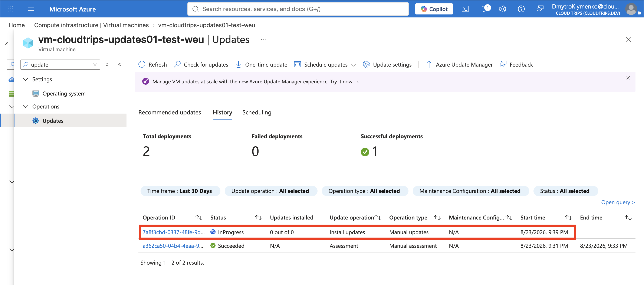The image size is (644, 285).
Task: Switch to the Scheduling tab
Action: [257, 112]
